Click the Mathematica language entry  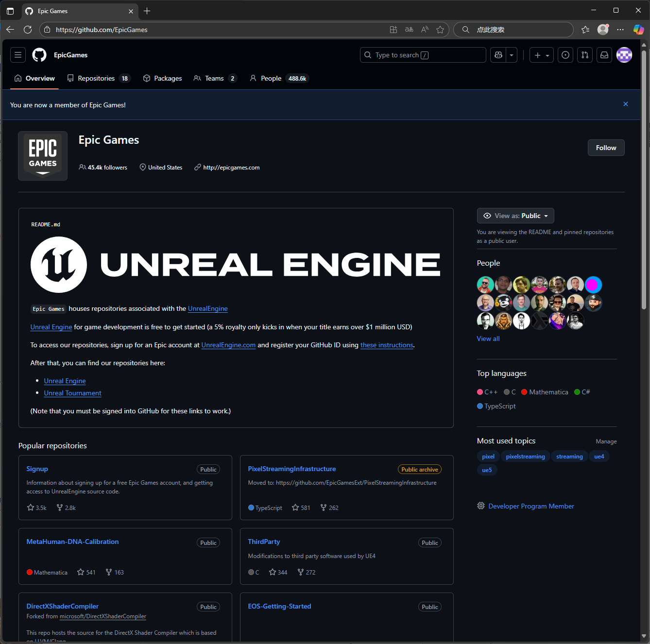point(545,392)
